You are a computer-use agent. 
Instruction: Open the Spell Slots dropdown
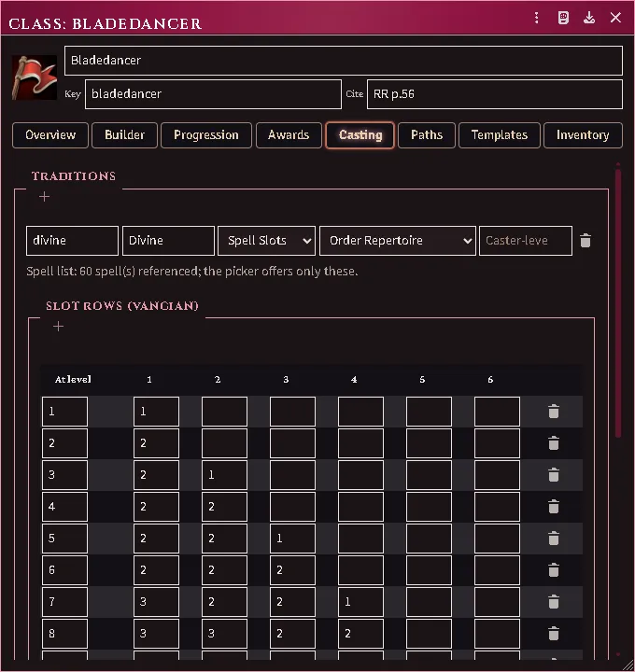(x=267, y=241)
